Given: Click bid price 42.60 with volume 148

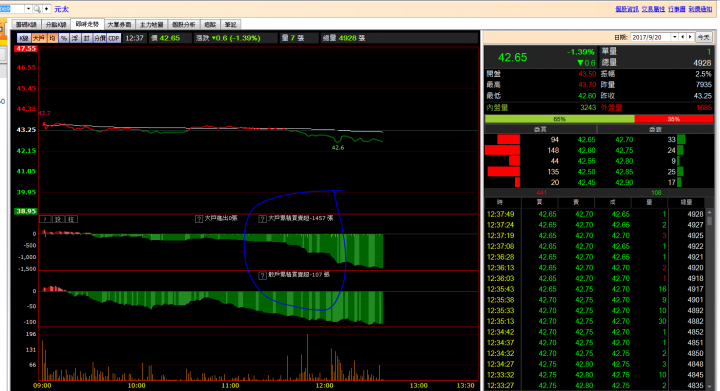Looking at the screenshot, I should pyautogui.click(x=586, y=151).
